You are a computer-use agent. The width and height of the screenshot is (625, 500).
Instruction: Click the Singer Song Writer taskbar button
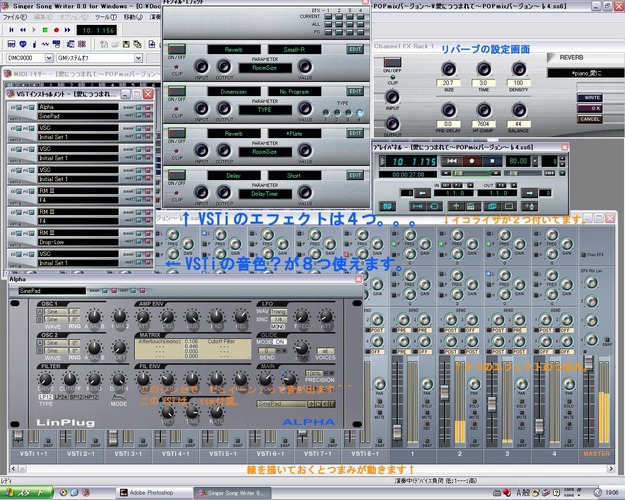[x=232, y=493]
